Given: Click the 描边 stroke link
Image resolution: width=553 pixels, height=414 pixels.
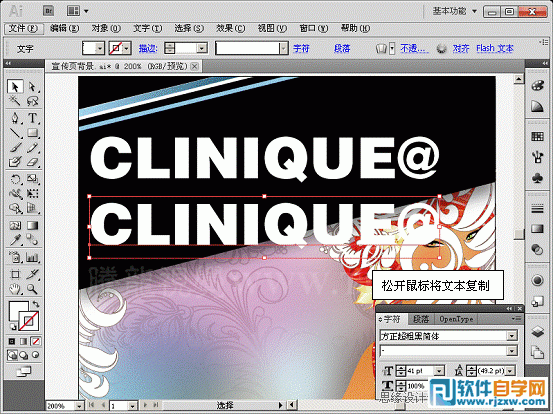Looking at the screenshot, I should [148, 48].
